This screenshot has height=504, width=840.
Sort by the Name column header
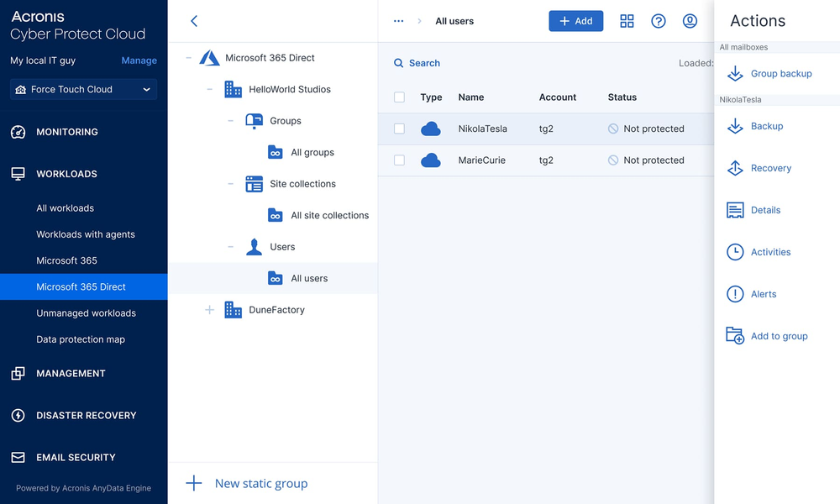pos(471,97)
